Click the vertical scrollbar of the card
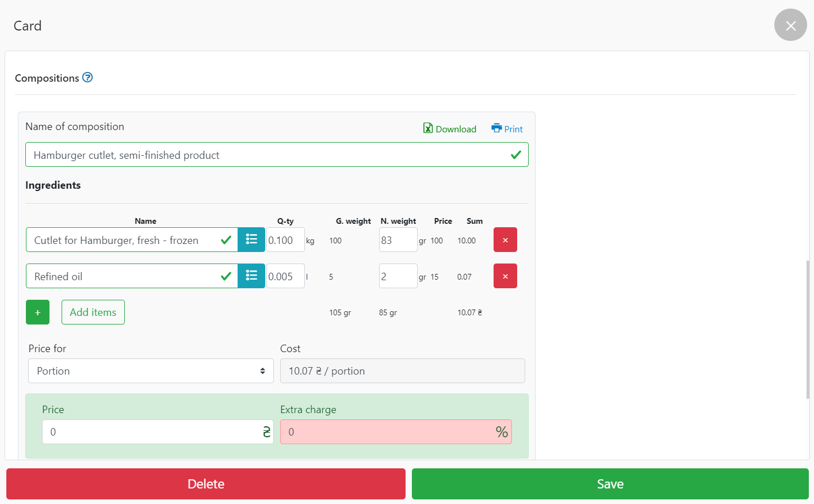The image size is (814, 504). coord(808,329)
